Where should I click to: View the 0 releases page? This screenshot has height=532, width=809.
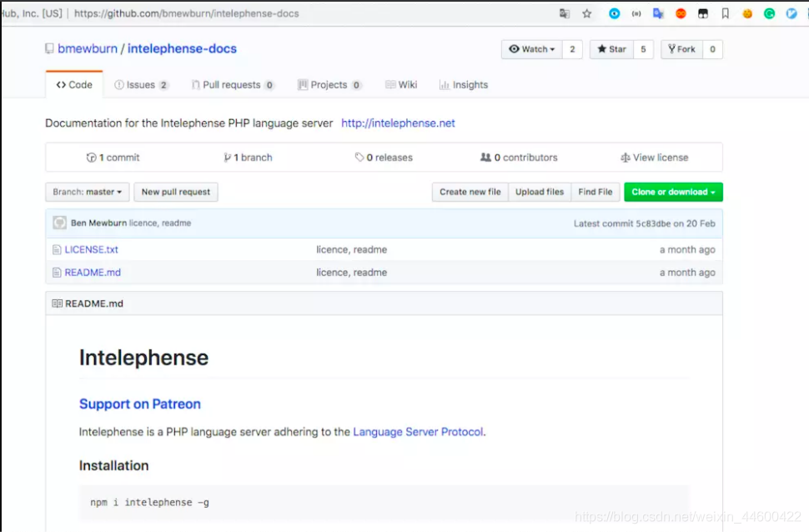[384, 158]
